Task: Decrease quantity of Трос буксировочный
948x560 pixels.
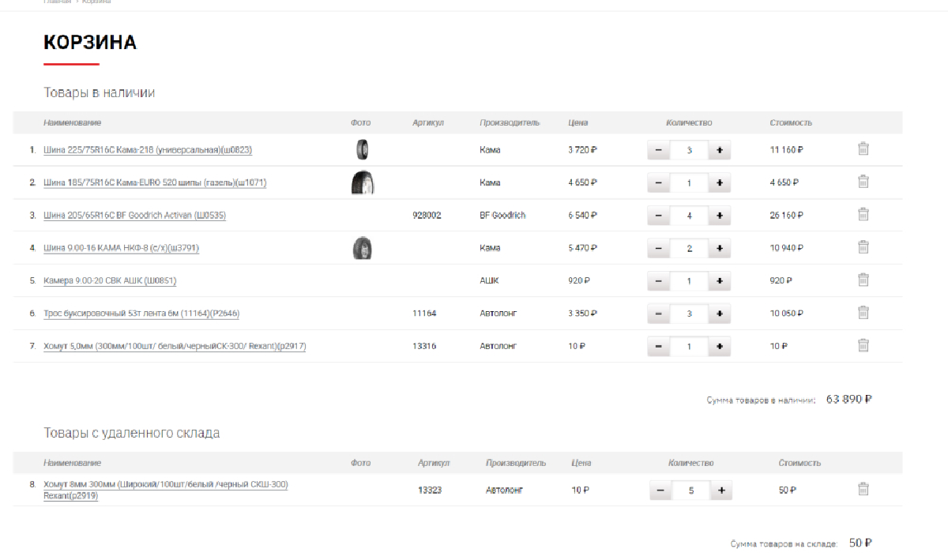Action: pyautogui.click(x=658, y=314)
